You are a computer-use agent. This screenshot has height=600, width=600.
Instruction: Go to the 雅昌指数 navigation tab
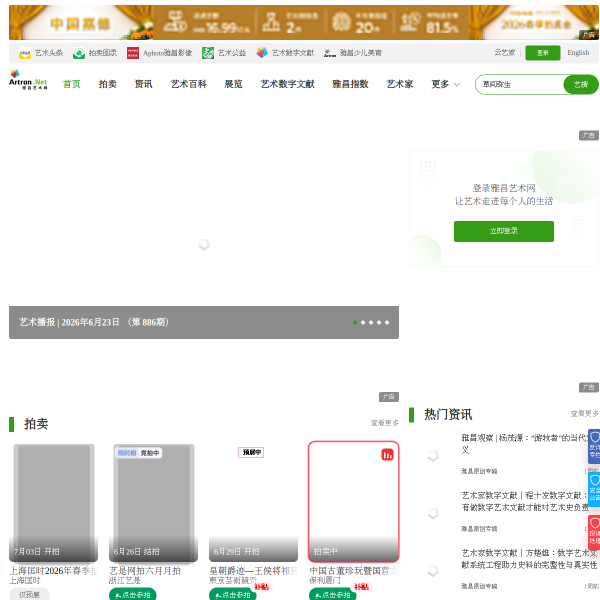tap(350, 84)
